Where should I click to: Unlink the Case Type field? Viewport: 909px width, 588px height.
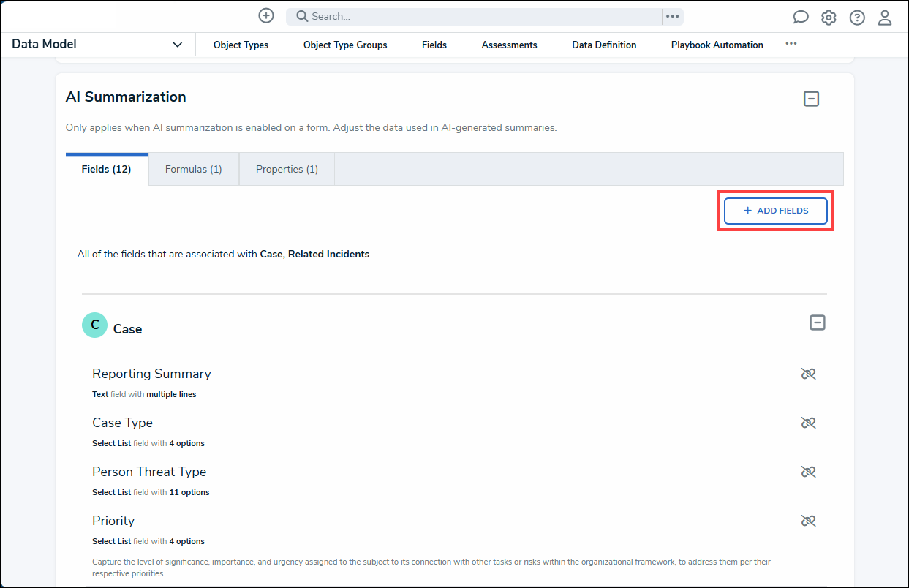[808, 423]
